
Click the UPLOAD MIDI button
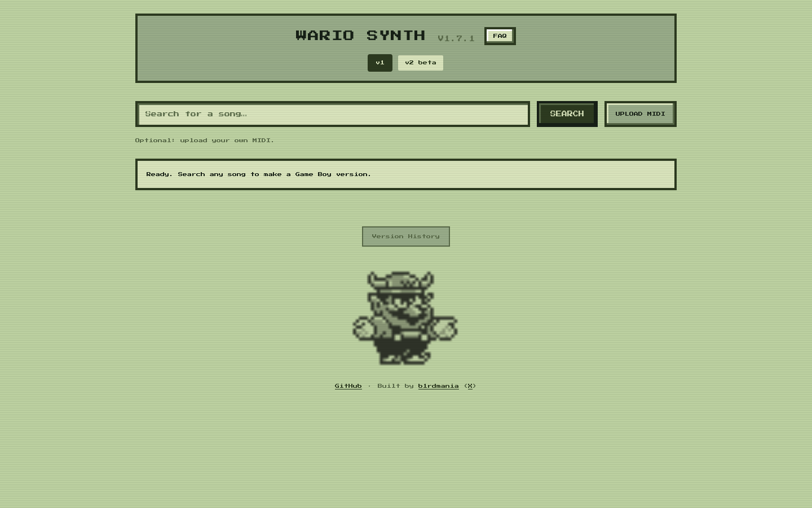pyautogui.click(x=640, y=114)
